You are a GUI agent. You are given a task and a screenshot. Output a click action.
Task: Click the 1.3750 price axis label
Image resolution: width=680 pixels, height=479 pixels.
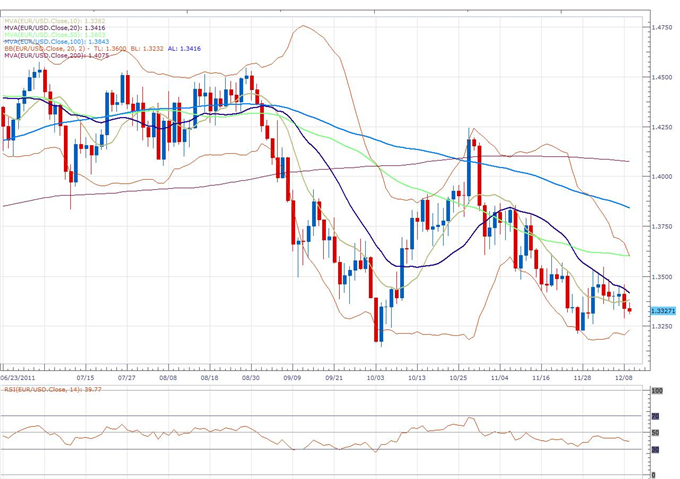[662, 226]
